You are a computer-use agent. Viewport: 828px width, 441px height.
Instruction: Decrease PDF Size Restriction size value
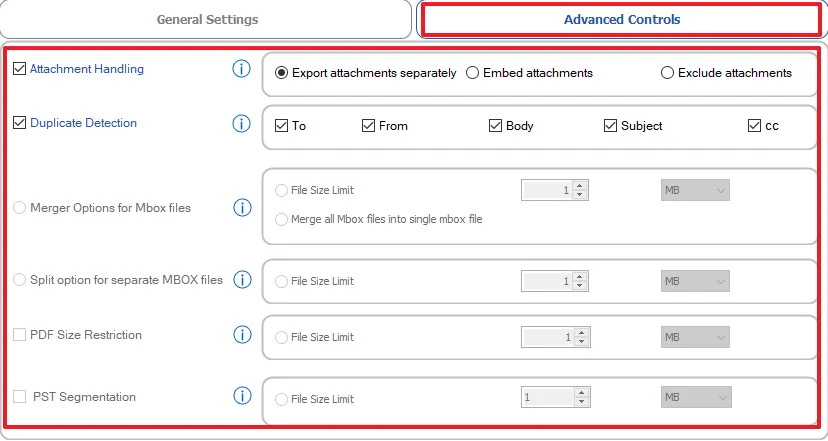click(582, 342)
